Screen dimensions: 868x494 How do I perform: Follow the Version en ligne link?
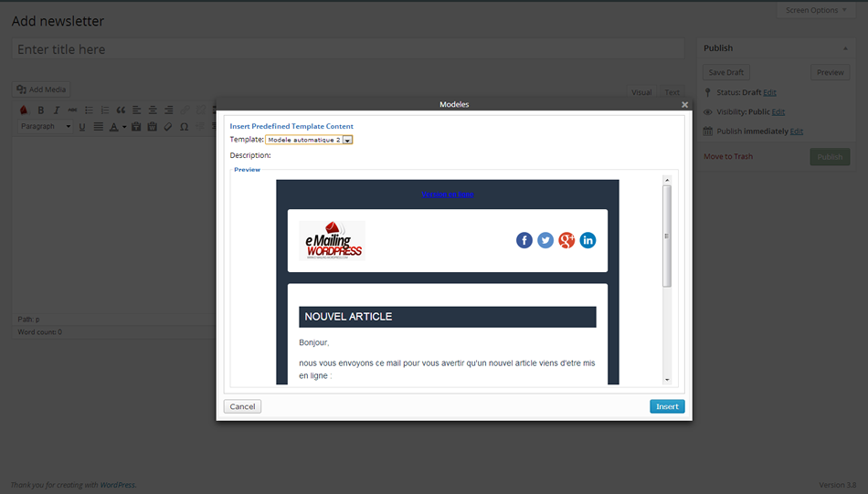click(448, 194)
